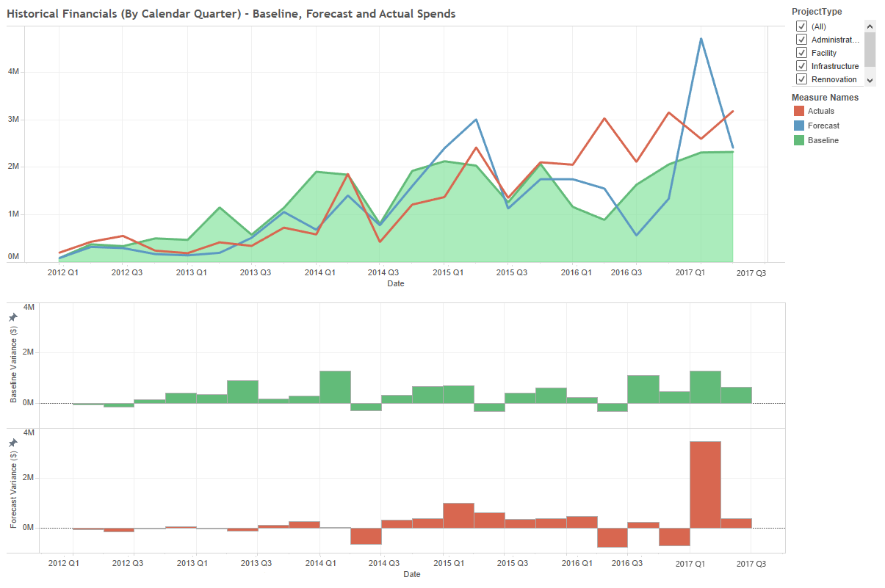Uncheck the Administrat... project type filter
Screen dimensions: 885x588
(802, 40)
